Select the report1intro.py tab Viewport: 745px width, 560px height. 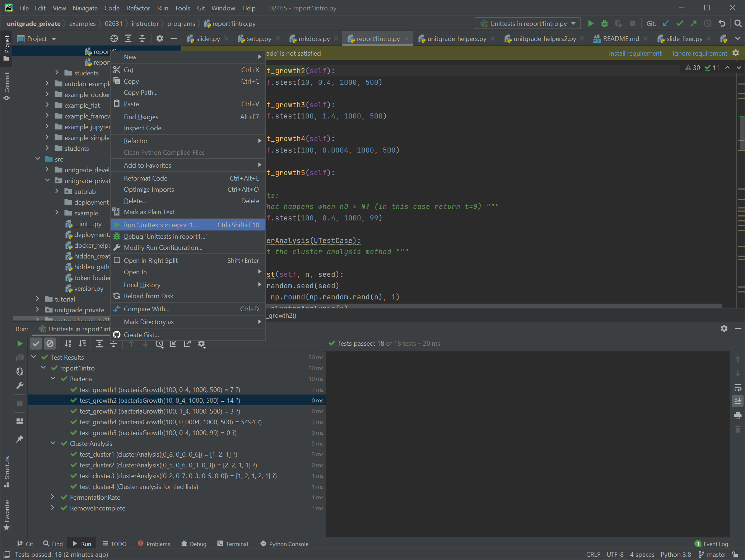coord(376,38)
